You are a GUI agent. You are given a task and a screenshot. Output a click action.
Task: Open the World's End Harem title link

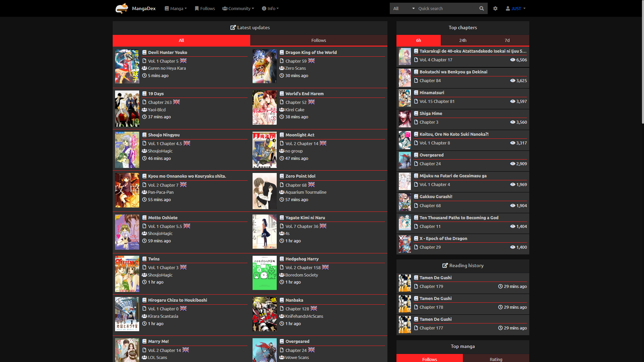pyautogui.click(x=304, y=94)
